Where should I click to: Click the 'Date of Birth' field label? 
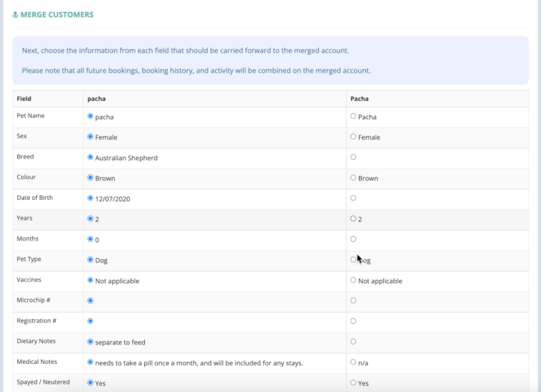pos(35,197)
